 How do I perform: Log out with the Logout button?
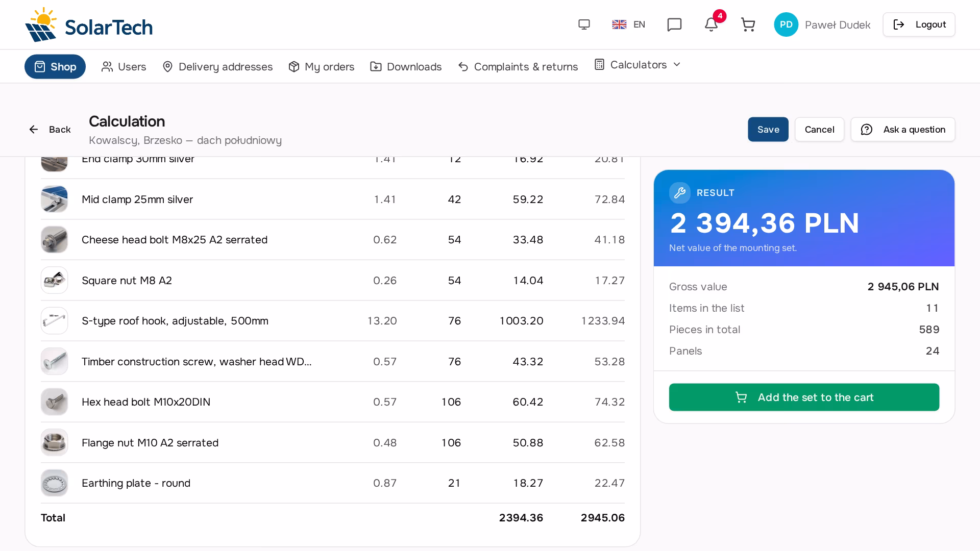coord(919,24)
